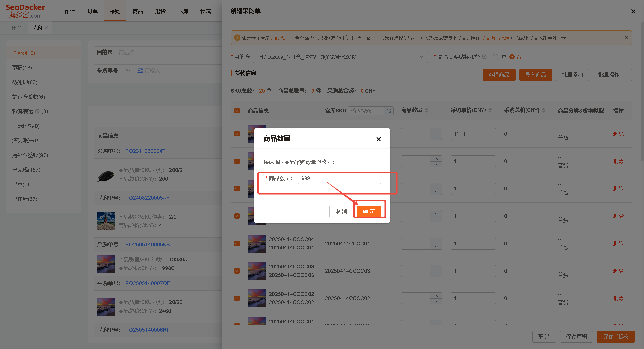
Task: Click the help icon next to 物流装运
Action: [37, 111]
